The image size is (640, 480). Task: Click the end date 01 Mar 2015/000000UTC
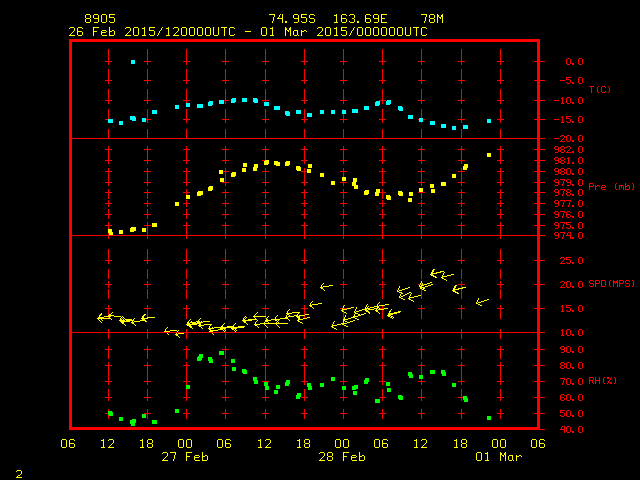(344, 32)
